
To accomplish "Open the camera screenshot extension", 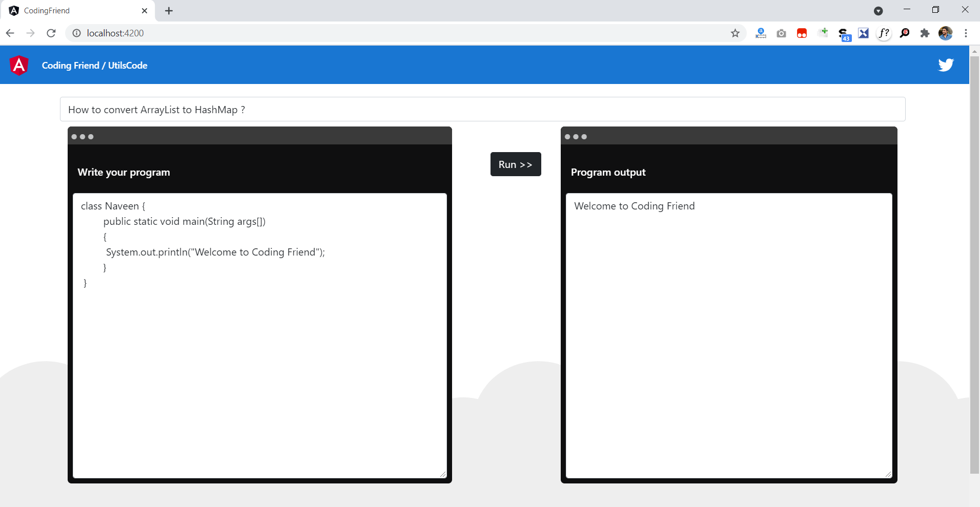I will pyautogui.click(x=781, y=33).
